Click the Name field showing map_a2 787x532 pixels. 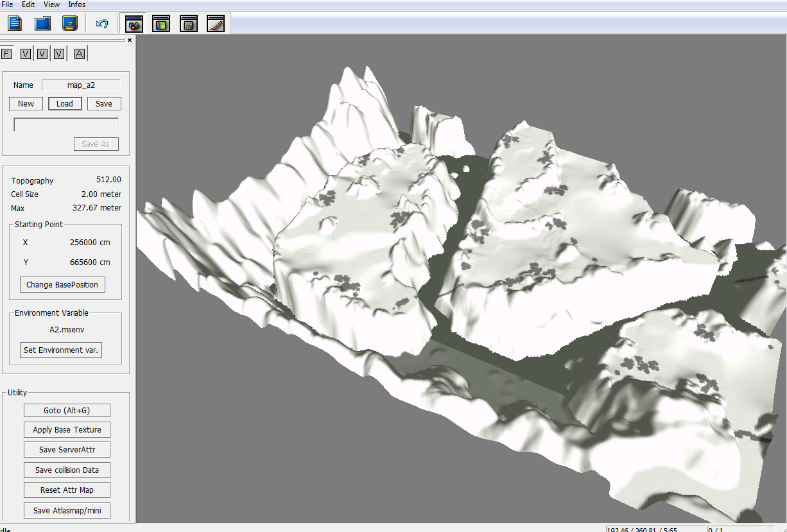click(81, 85)
